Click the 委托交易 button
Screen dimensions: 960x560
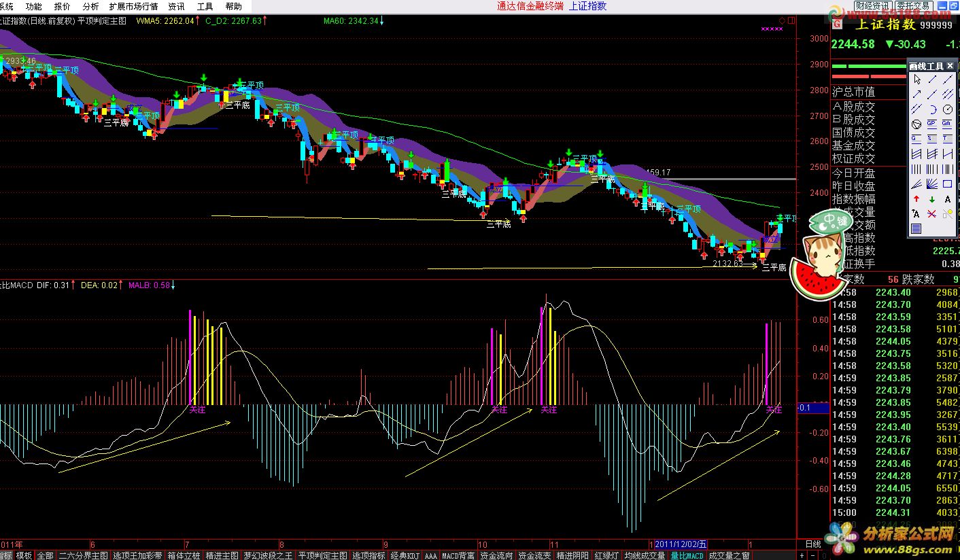coord(913,5)
